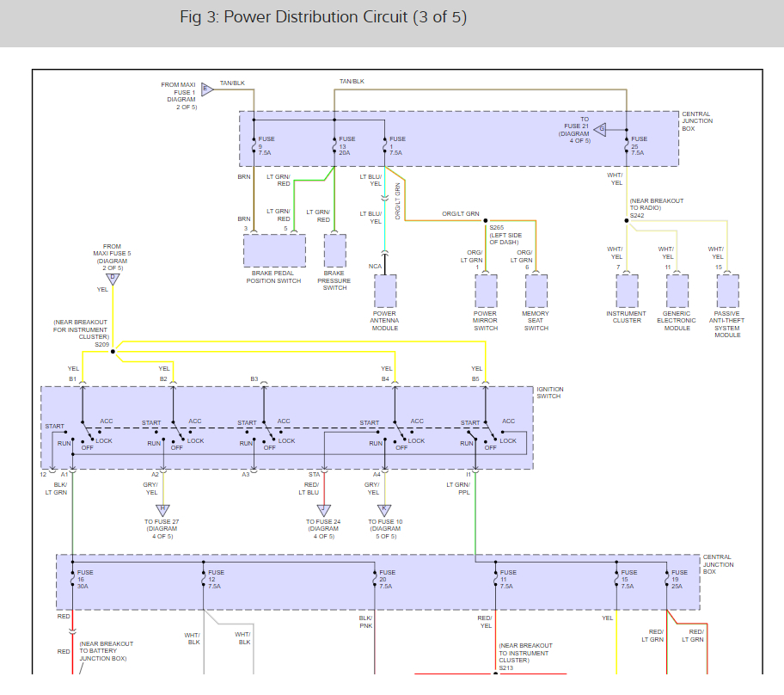
Task: Click the ignition switch terminal 'A3' label
Action: 246,474
